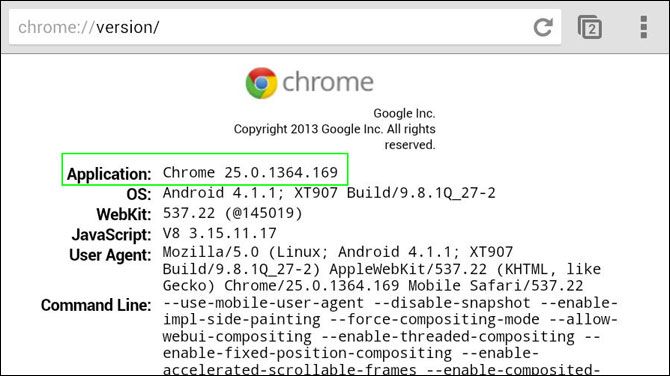Select the --use-mobile-user-agent flag text
This screenshot has height=376, width=670.
click(x=263, y=303)
